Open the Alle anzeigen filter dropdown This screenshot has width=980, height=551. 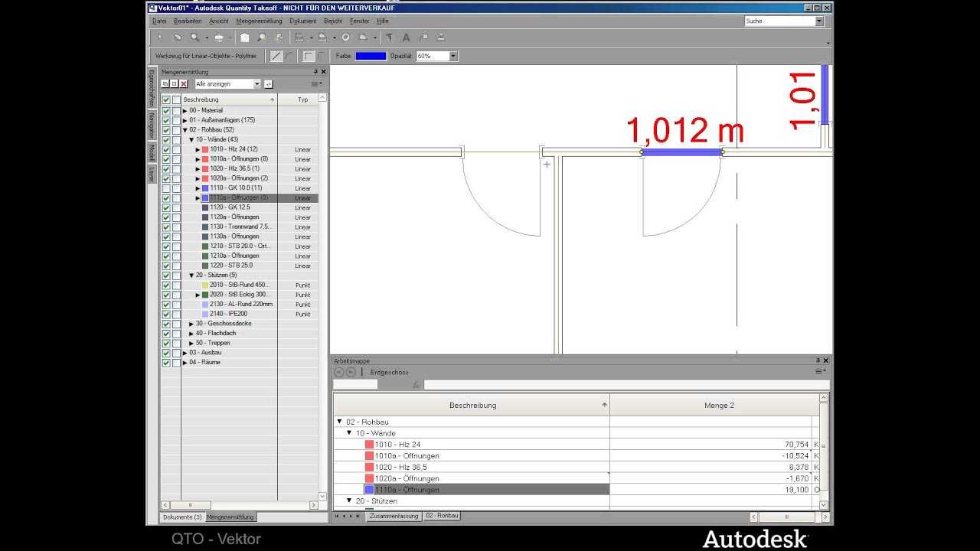256,83
